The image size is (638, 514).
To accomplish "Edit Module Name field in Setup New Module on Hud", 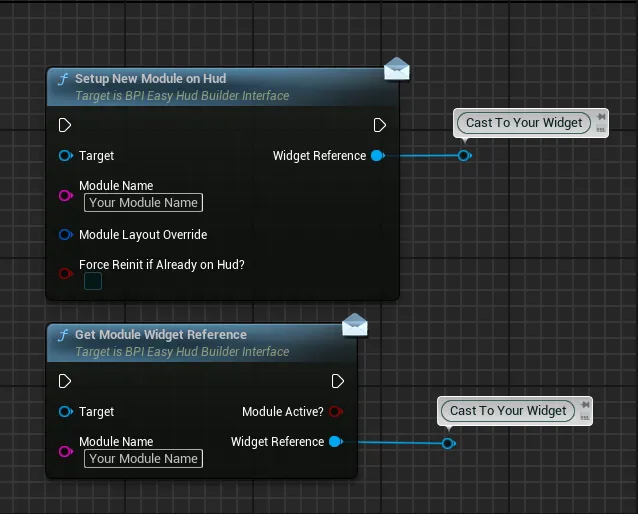I will 143,203.
